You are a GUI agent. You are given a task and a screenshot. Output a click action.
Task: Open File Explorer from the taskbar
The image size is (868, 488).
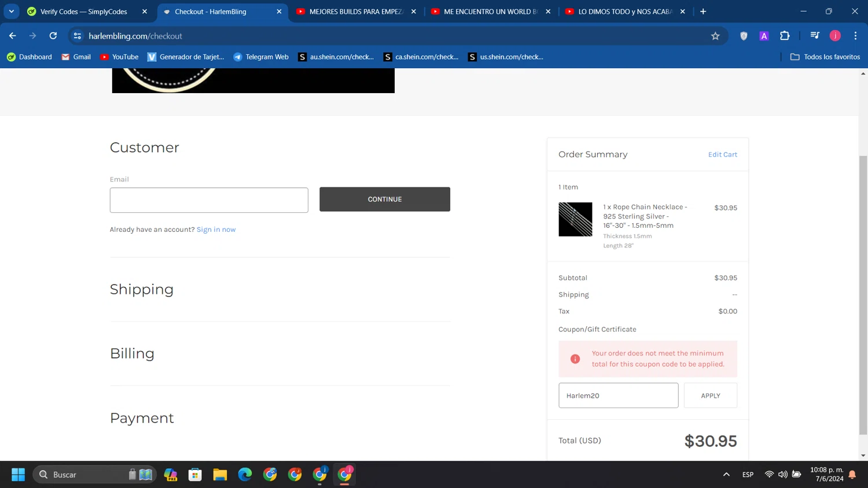pyautogui.click(x=220, y=475)
